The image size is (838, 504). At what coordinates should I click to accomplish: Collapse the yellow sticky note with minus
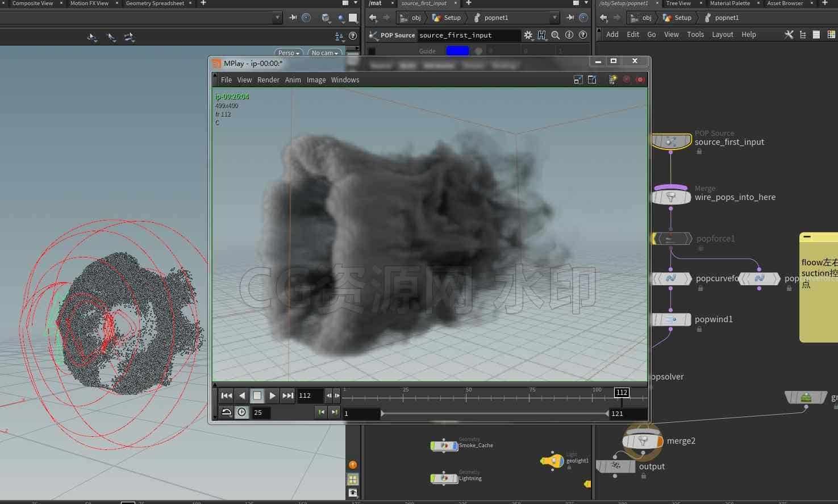point(807,237)
